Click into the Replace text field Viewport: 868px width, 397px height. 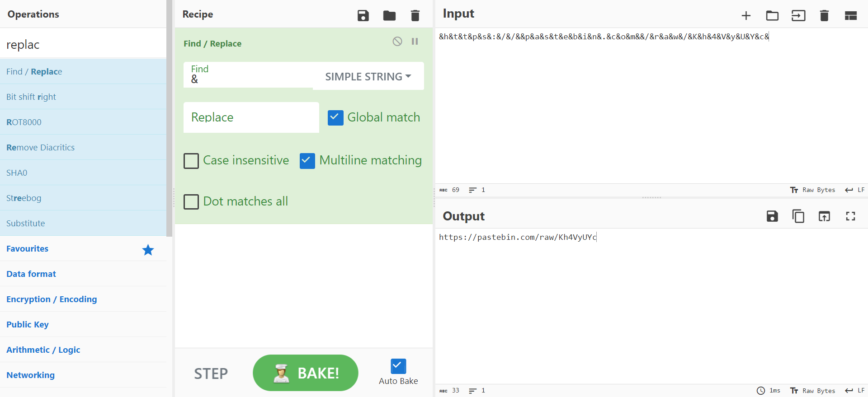(x=251, y=117)
